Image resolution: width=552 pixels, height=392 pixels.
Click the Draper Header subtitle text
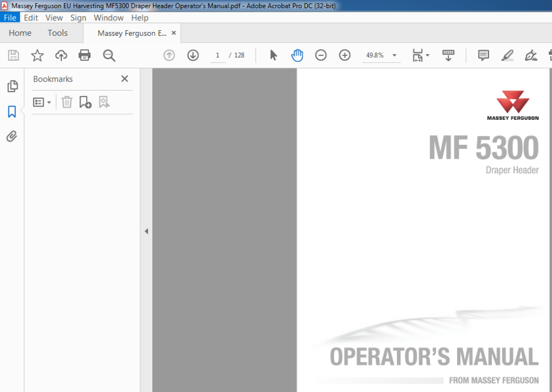(x=512, y=170)
